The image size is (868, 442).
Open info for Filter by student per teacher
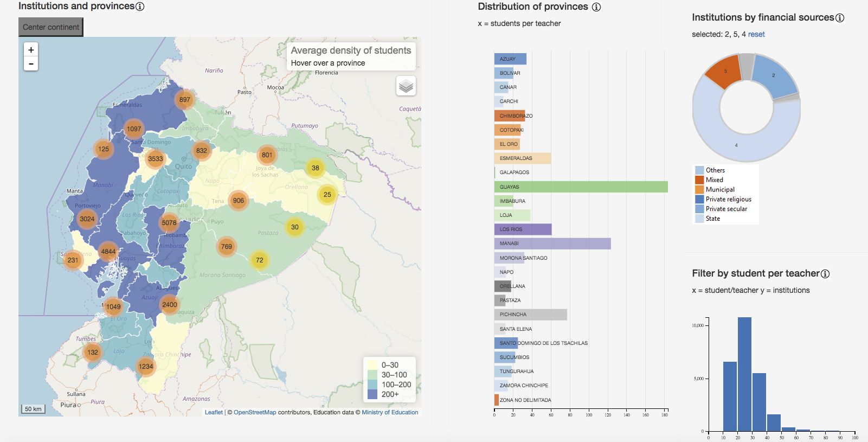[x=825, y=274]
